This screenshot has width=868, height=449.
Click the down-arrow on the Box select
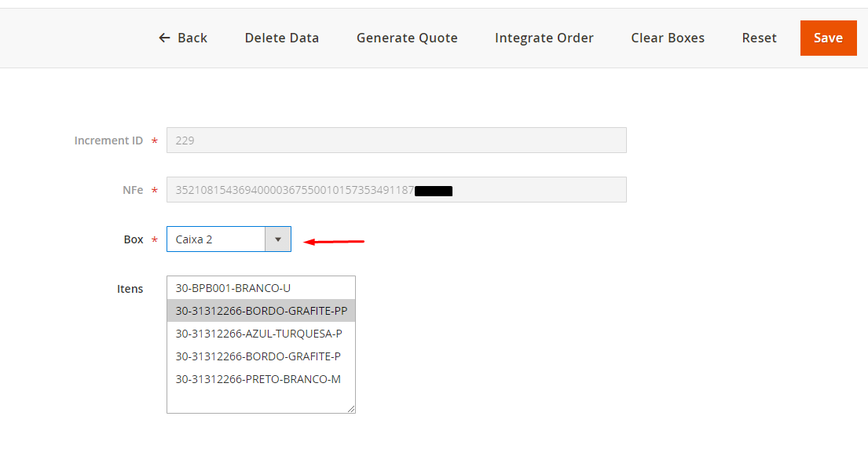(x=277, y=239)
